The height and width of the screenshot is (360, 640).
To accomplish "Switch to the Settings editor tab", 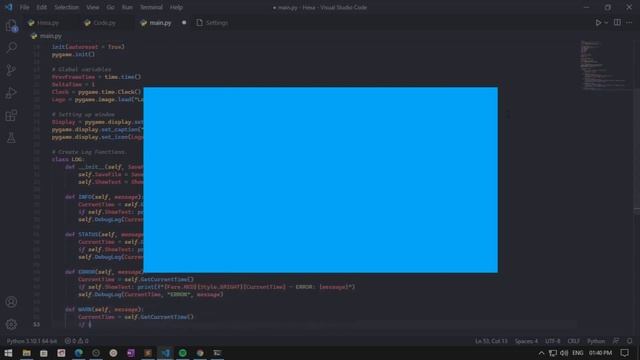I will pyautogui.click(x=217, y=23).
